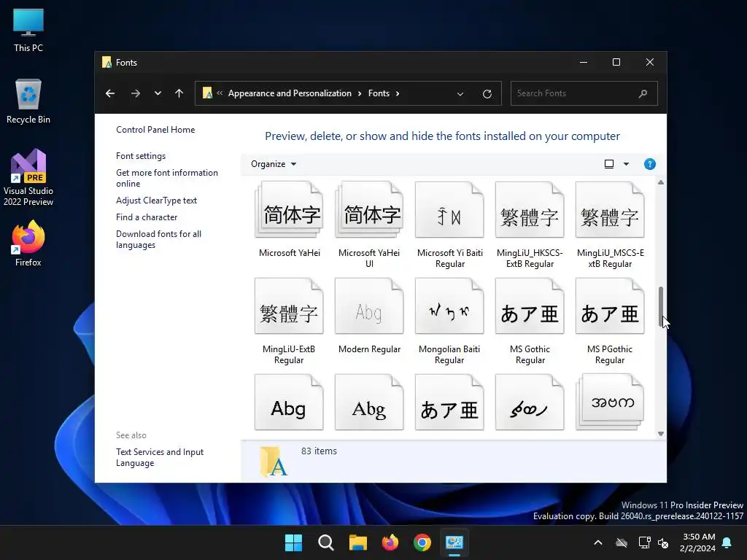Refresh the Fonts folder view
747x560 pixels.
[487, 94]
